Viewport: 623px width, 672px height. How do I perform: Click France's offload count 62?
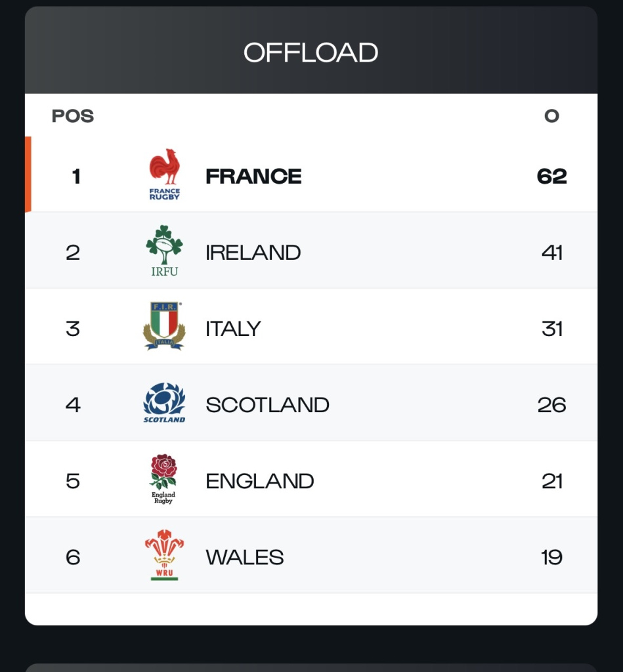[551, 176]
